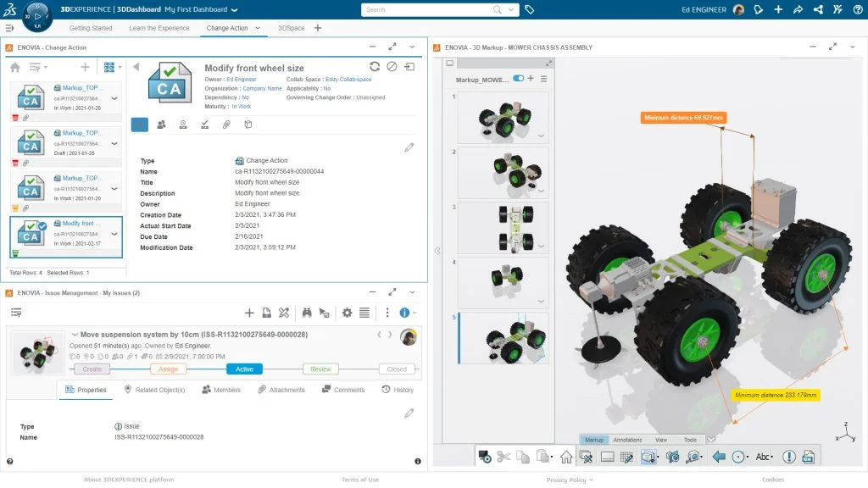This screenshot has height=488, width=868.
Task: Open the Attachments tab in the issue
Action: coord(281,390)
